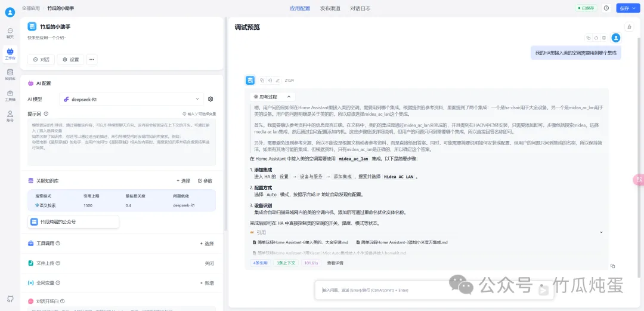This screenshot has width=644, height=311.
Task: Copy the assistant's reply at 21:34
Action: pos(262,80)
